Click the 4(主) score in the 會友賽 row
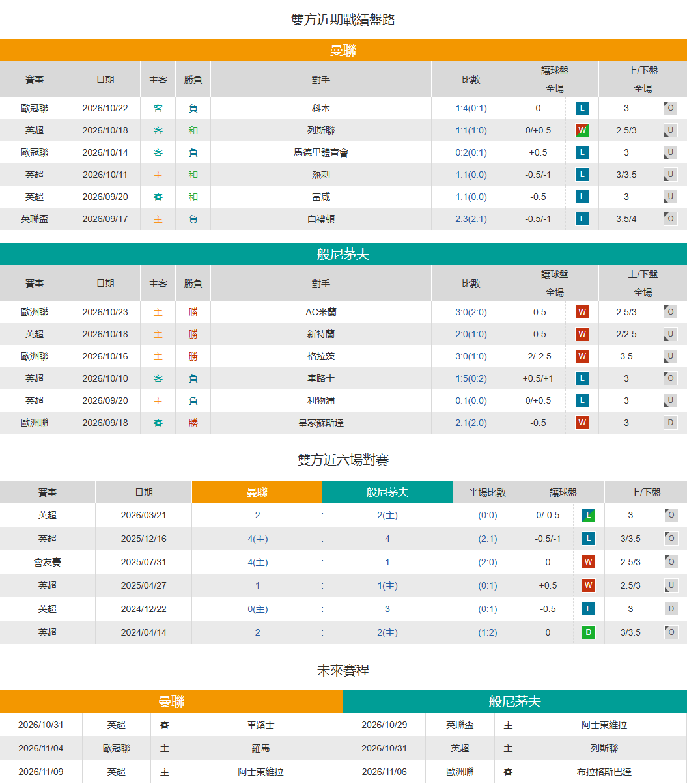This screenshot has width=687, height=784. (x=258, y=562)
